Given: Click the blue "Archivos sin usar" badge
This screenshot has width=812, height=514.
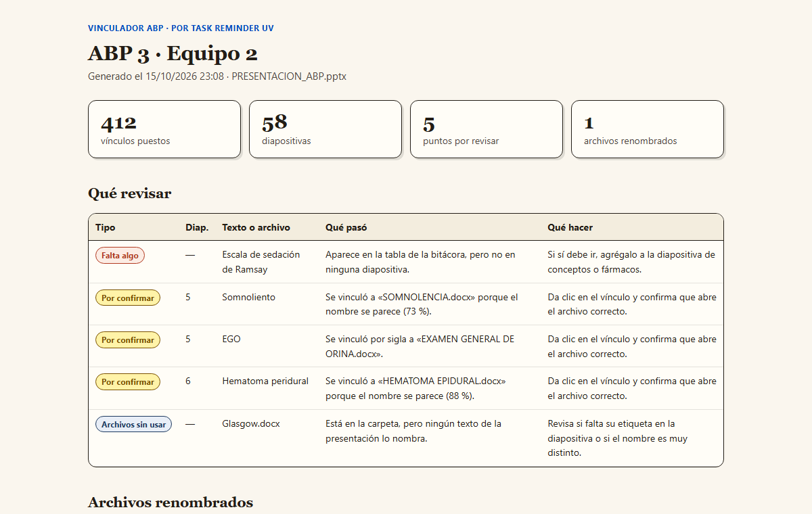Looking at the screenshot, I should pos(133,424).
